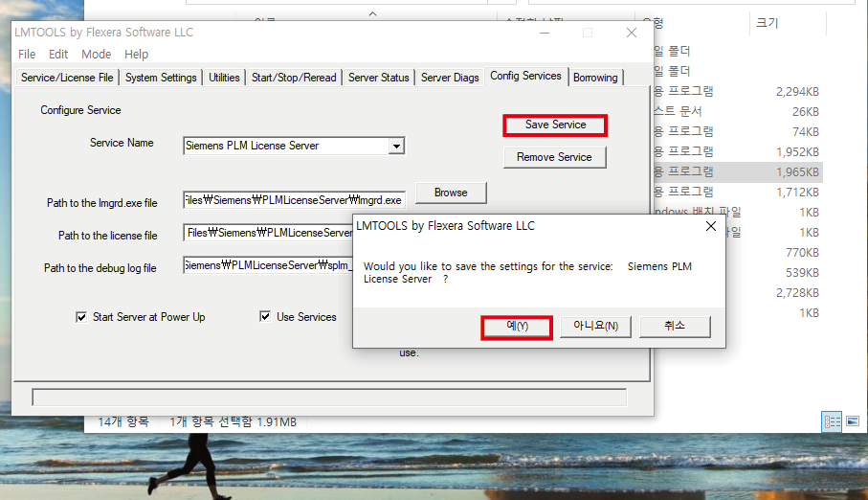The image size is (868, 500).
Task: Select the 2,294KB file row in Explorer
Action: pos(738,91)
